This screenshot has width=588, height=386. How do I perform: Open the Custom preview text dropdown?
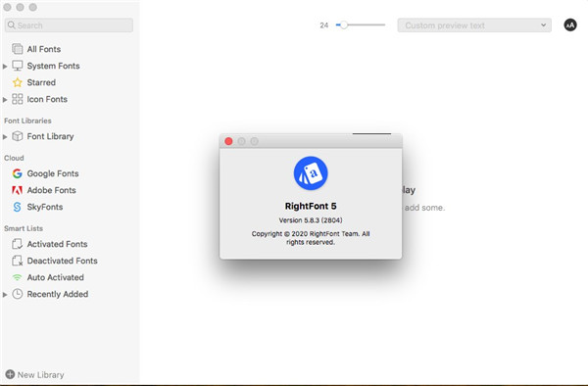pos(474,25)
